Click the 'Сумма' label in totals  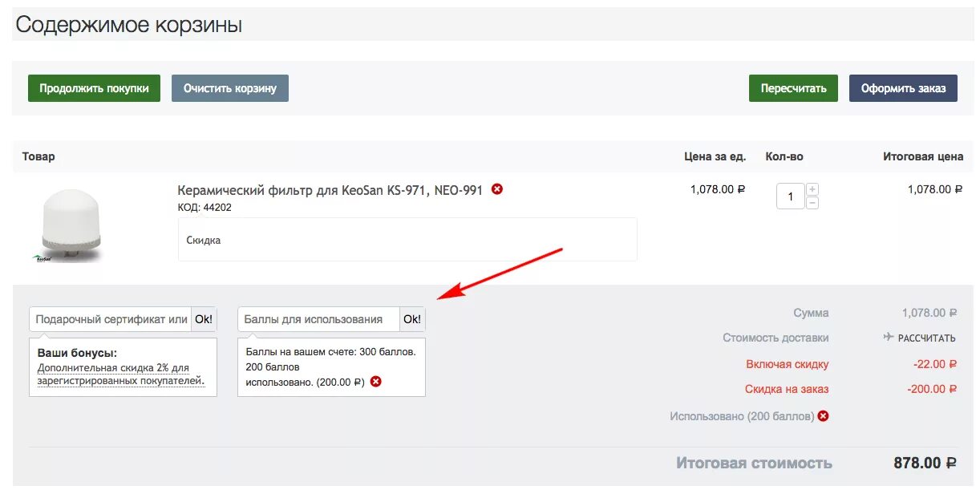811,313
